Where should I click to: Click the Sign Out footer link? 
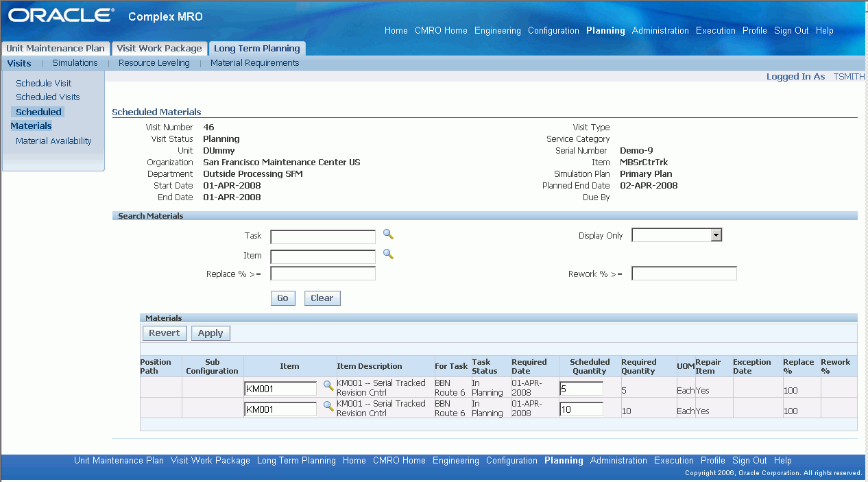click(749, 461)
